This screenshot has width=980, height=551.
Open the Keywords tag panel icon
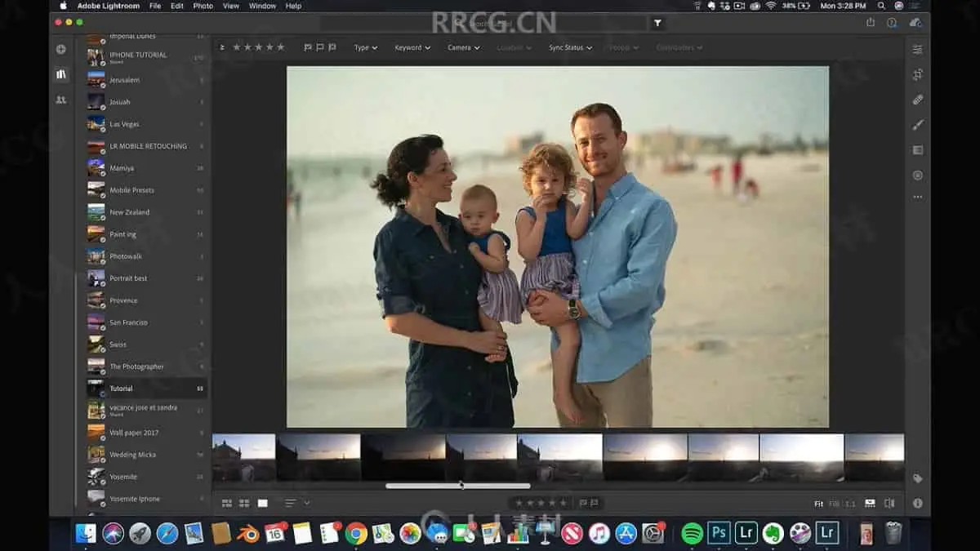[x=917, y=479]
